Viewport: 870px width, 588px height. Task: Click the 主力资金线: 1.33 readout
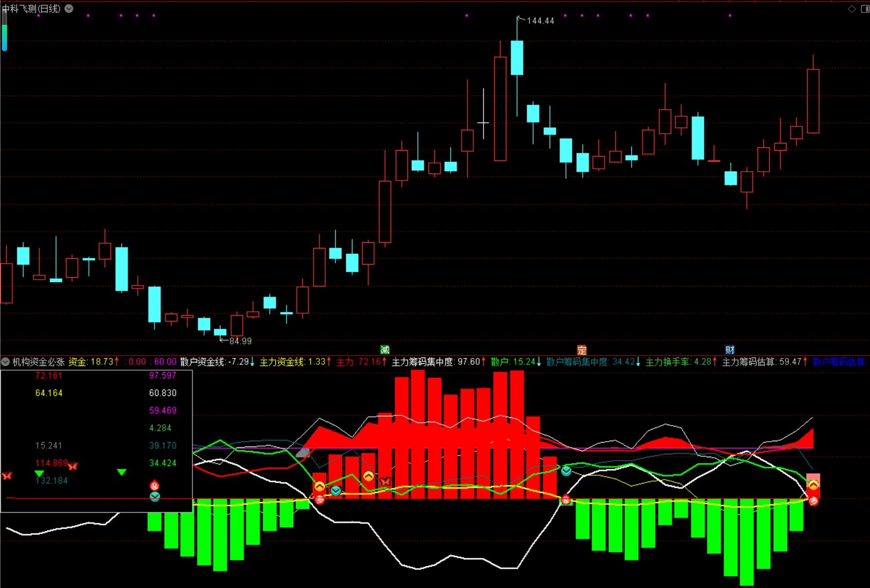point(295,361)
